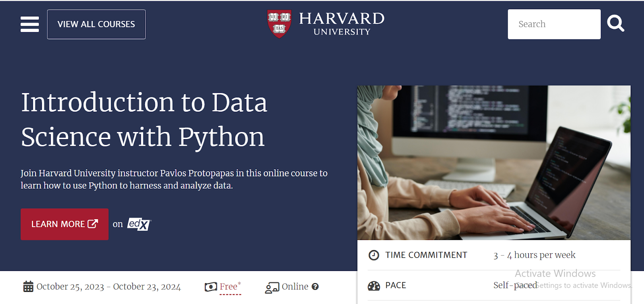This screenshot has height=304, width=644.
Task: Open the hamburger navigation menu
Action: point(29,24)
